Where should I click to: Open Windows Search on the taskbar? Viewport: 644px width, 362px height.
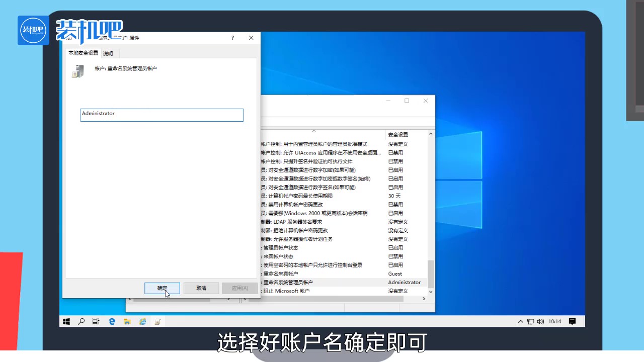(81, 321)
